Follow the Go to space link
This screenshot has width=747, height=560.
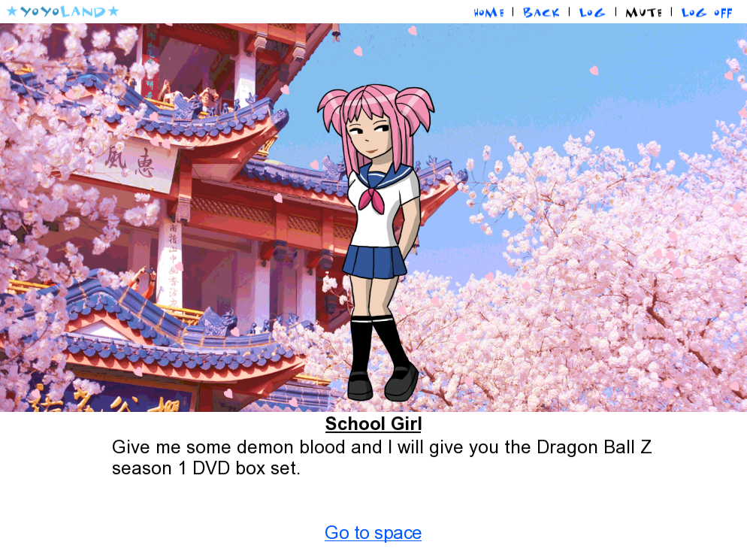coord(373,532)
